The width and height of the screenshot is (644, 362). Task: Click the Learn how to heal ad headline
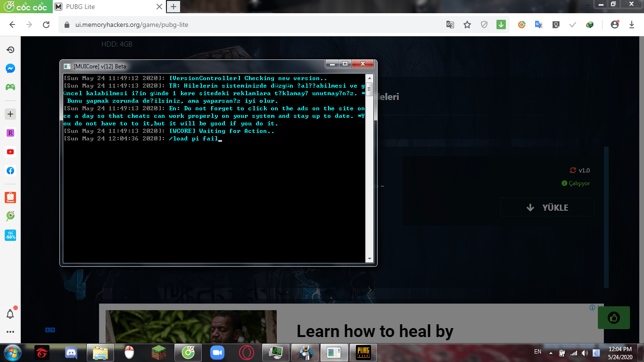point(375,331)
